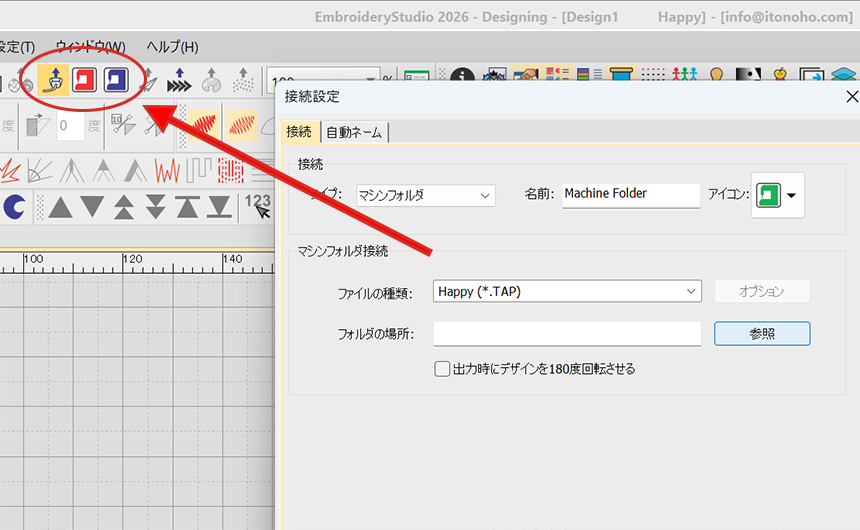Click the stitch angles fan icon
Image resolution: width=860 pixels, height=530 pixels.
coord(40,171)
